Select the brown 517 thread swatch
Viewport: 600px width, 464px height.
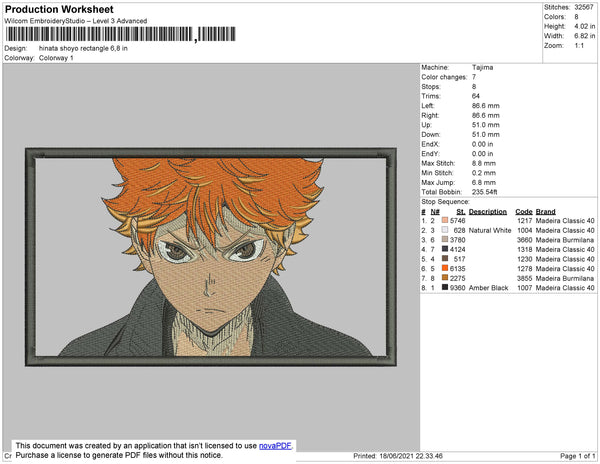[445, 259]
